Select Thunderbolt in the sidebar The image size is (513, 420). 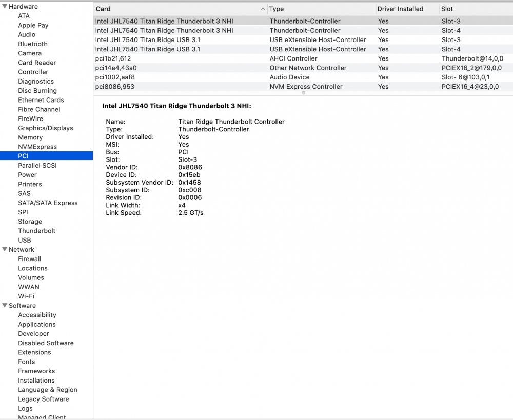pos(36,231)
